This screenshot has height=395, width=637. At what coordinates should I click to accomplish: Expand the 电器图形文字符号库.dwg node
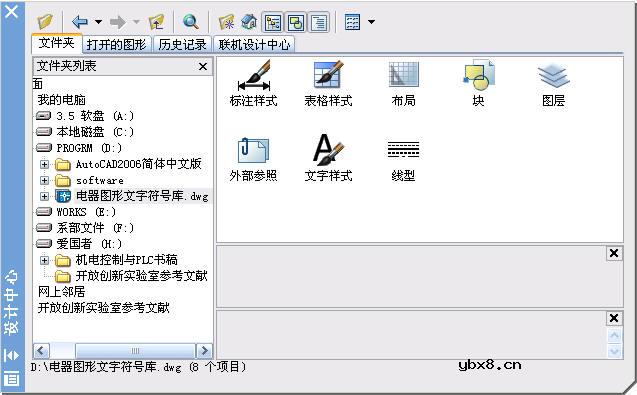[44, 196]
